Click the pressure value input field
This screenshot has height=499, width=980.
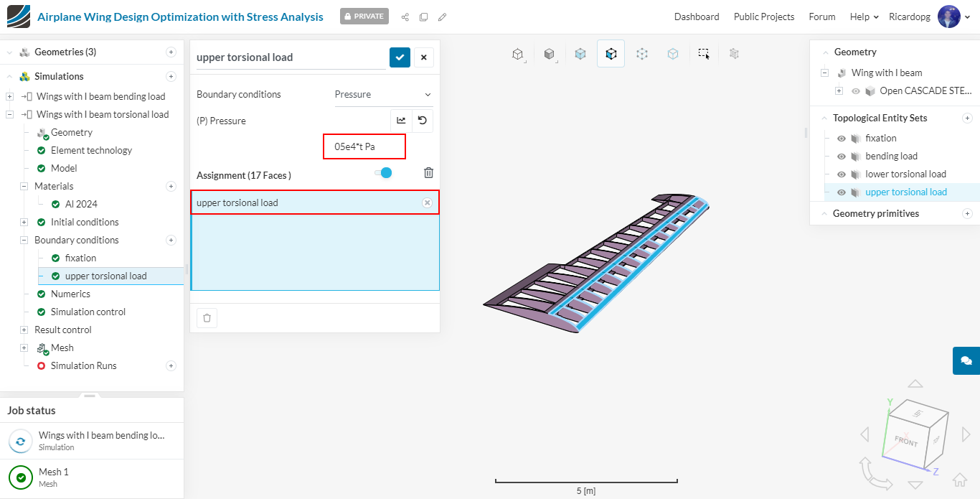coord(364,146)
